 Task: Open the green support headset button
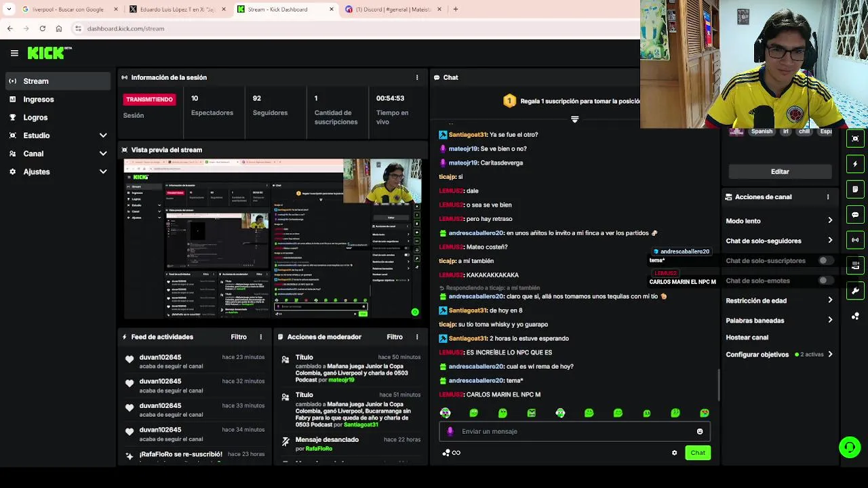click(850, 447)
